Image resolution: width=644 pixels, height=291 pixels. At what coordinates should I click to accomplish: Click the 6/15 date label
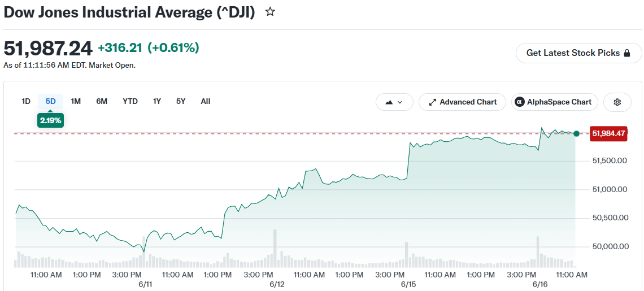click(x=408, y=284)
